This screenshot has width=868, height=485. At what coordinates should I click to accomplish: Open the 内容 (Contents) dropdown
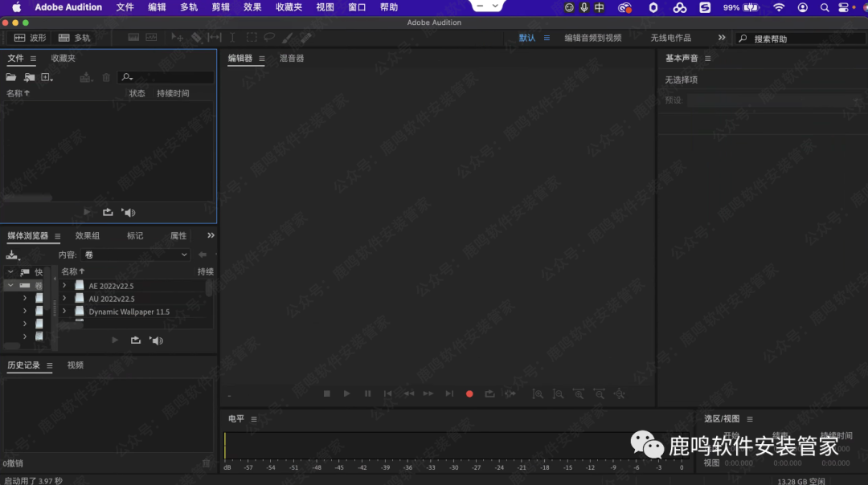[137, 255]
